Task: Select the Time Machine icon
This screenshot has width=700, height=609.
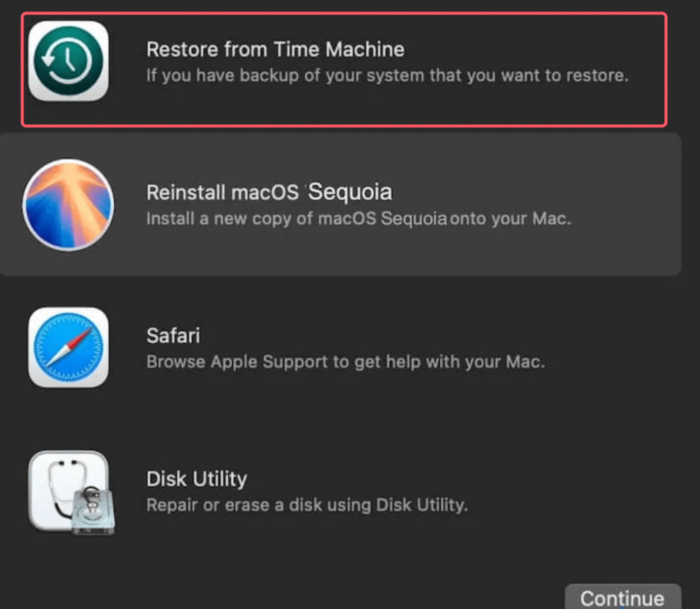Action: point(68,63)
